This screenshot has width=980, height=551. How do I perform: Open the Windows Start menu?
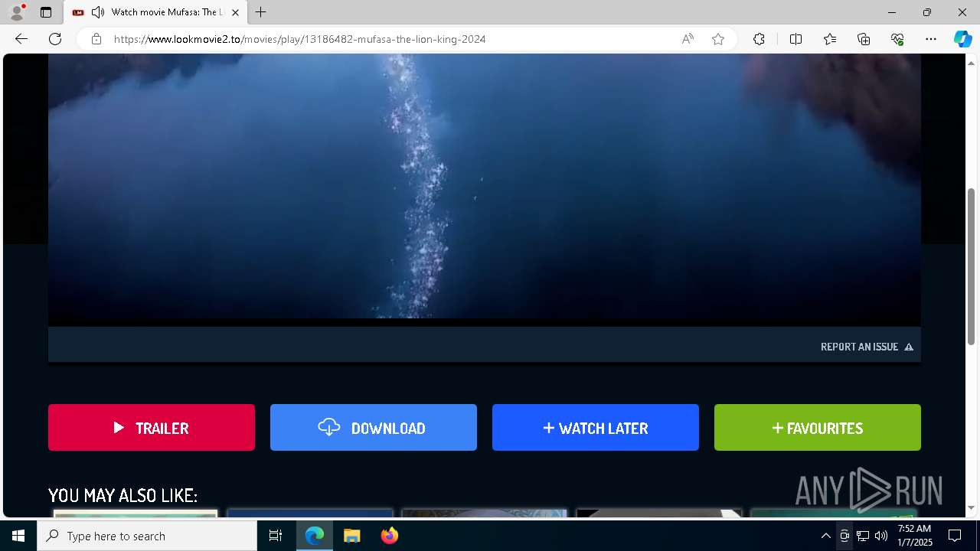coord(18,536)
